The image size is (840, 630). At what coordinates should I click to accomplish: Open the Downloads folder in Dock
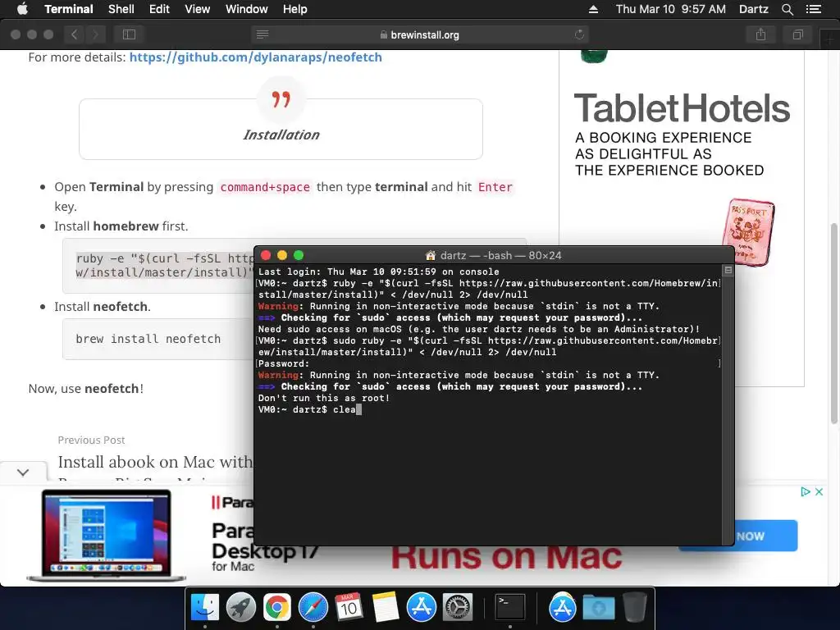(598, 608)
